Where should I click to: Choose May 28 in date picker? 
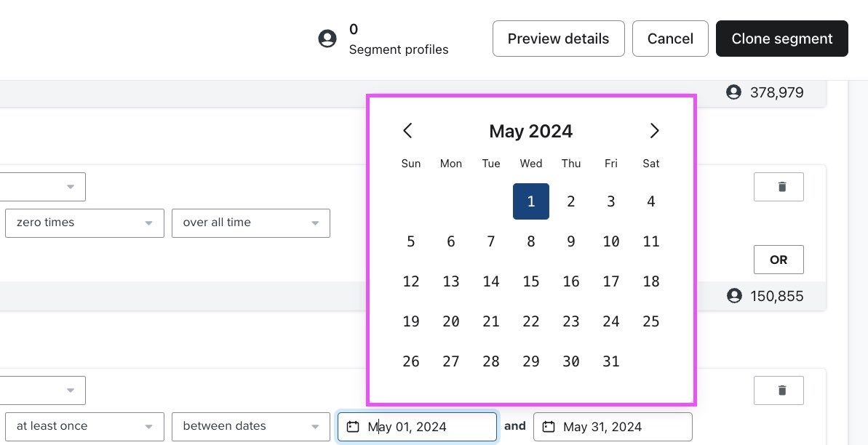(x=490, y=361)
